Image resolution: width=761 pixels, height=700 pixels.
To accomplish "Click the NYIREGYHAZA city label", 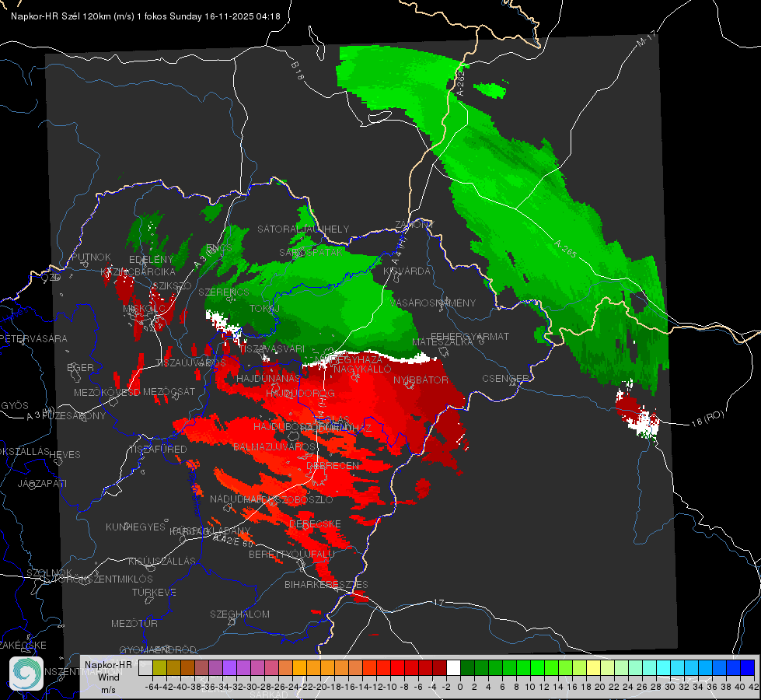I will click(348, 360).
